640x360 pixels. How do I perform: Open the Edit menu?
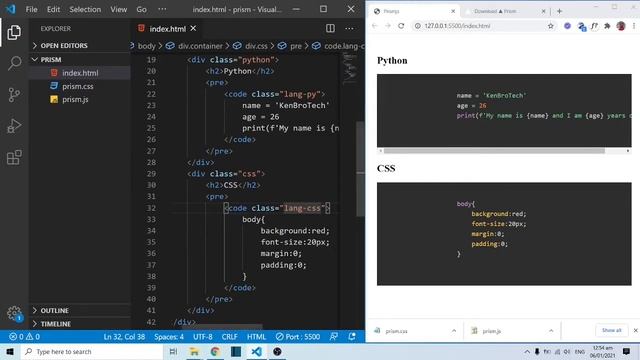[53, 9]
